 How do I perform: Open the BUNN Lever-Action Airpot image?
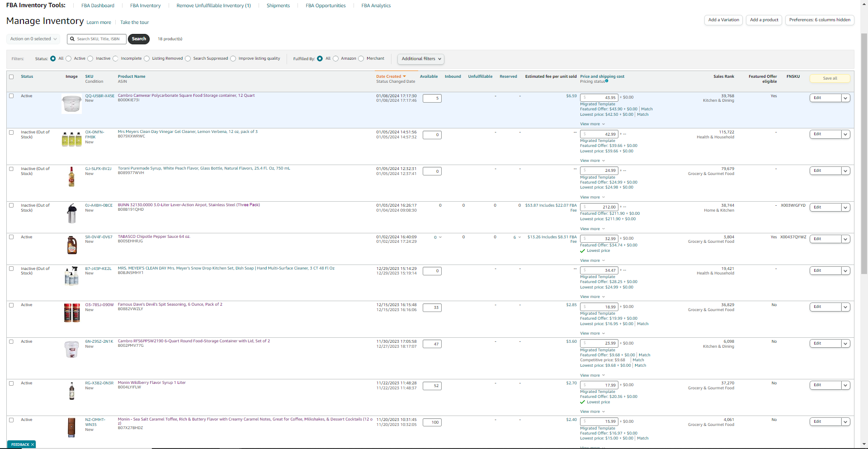pyautogui.click(x=72, y=213)
